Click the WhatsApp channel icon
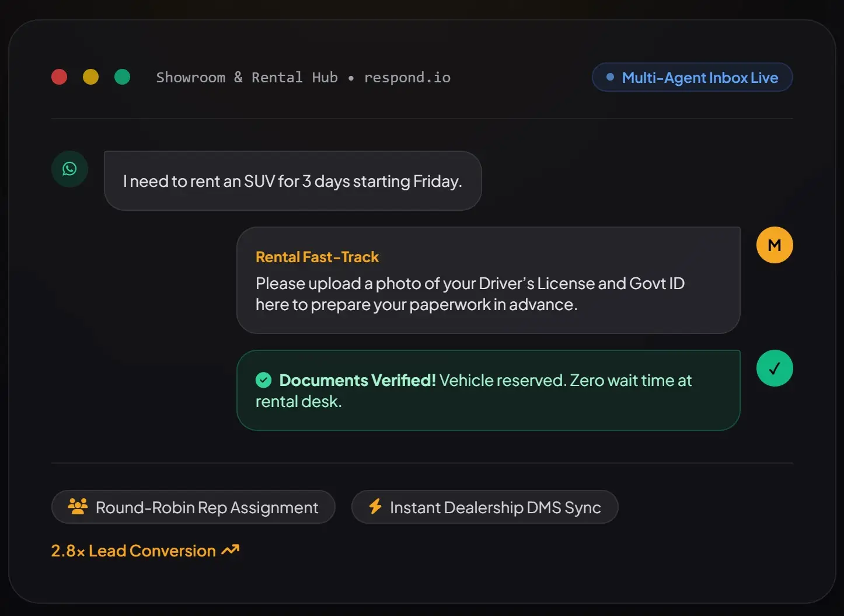 tap(69, 169)
